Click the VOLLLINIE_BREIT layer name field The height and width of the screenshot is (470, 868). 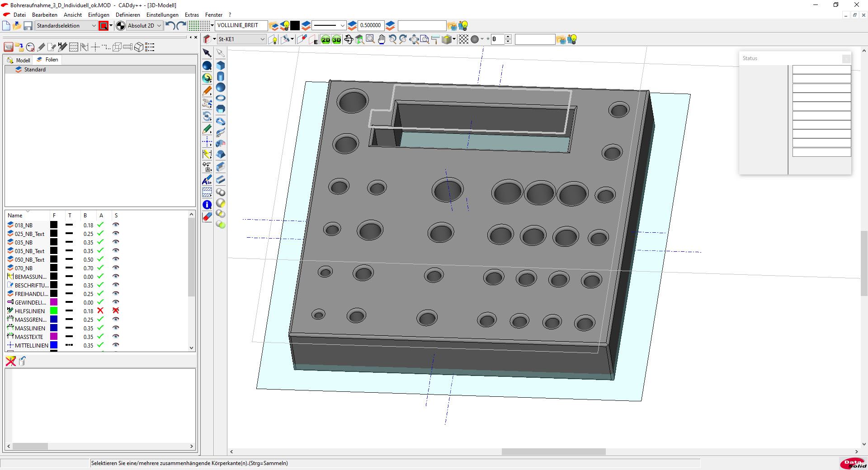(x=241, y=25)
